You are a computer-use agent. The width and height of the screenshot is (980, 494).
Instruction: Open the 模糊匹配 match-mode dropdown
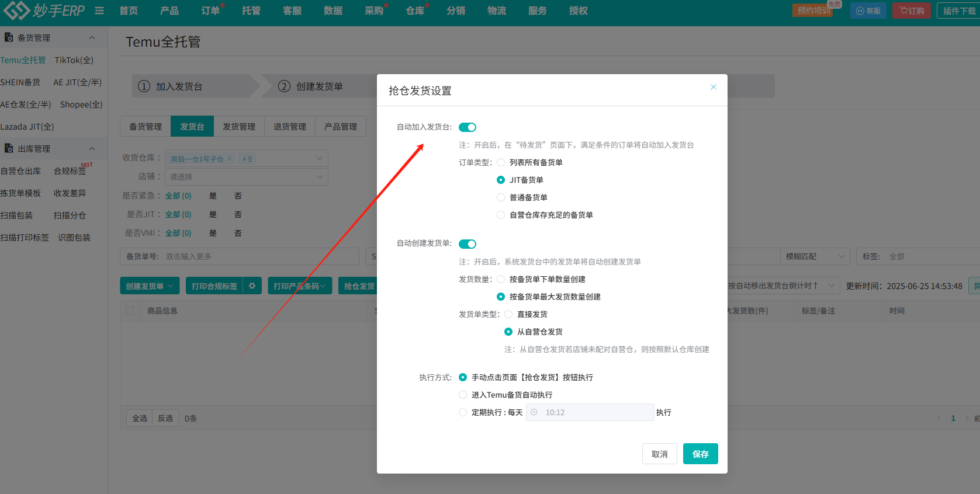[815, 256]
